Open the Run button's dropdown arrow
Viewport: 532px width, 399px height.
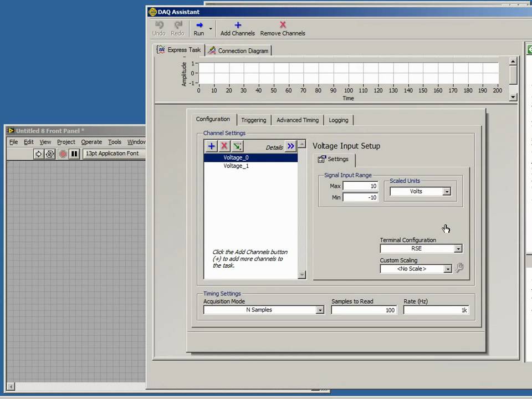211,29
